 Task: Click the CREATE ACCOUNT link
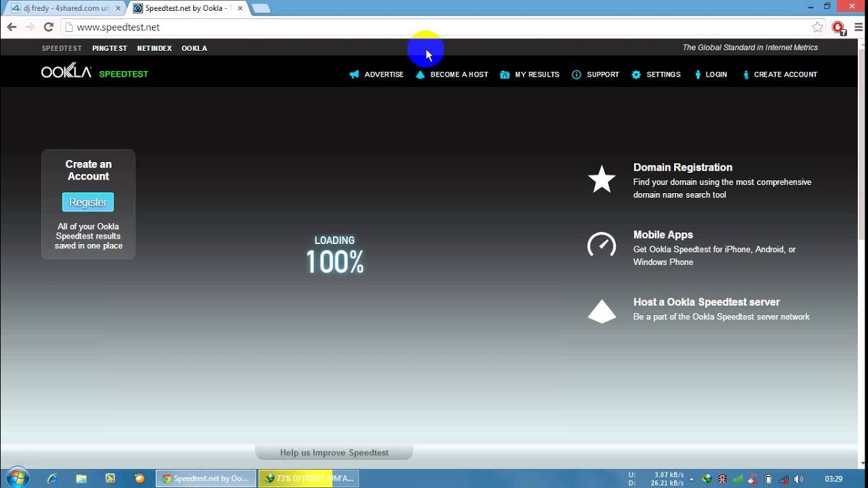(x=785, y=75)
